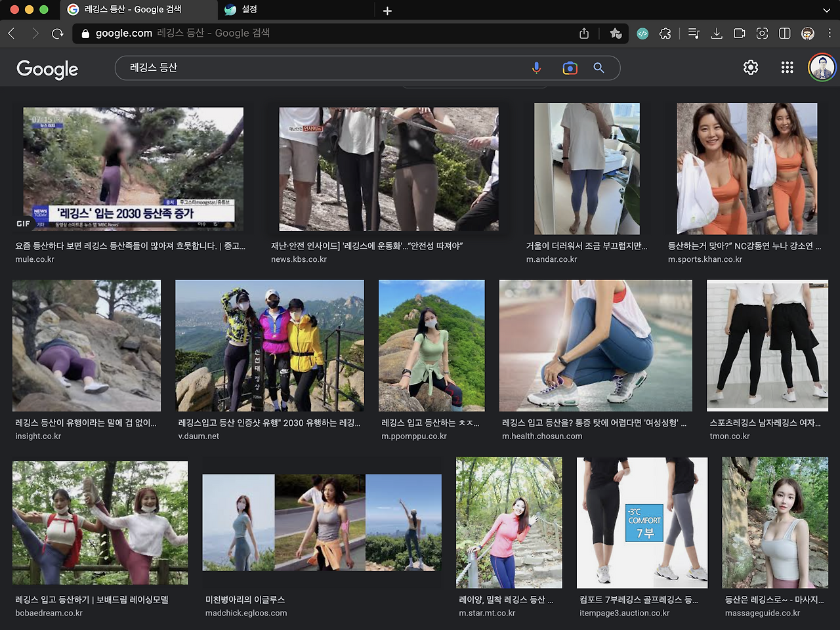The height and width of the screenshot is (630, 840).
Task: Open the browser extensions puzzle icon
Action: tap(665, 33)
